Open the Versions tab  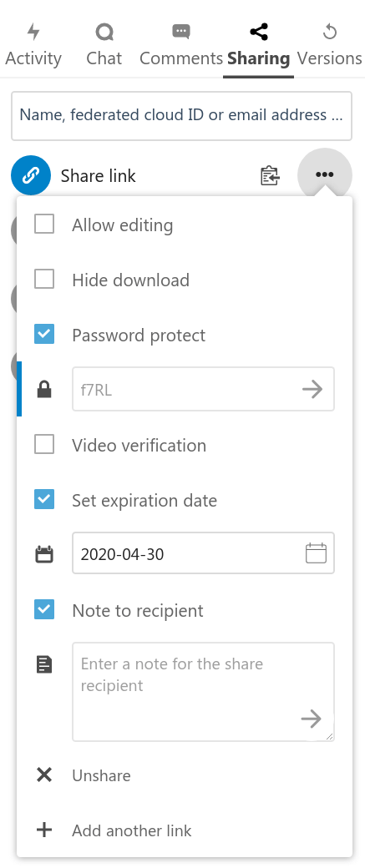(x=330, y=45)
